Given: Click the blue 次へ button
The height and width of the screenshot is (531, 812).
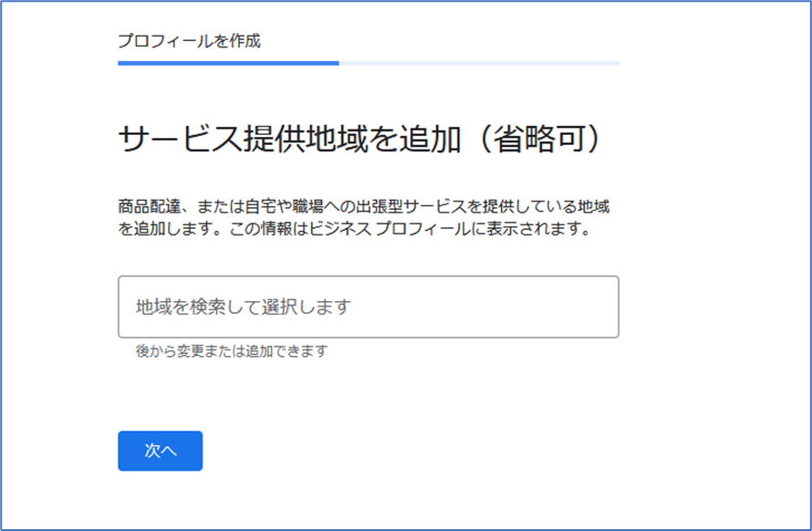Looking at the screenshot, I should point(160,451).
